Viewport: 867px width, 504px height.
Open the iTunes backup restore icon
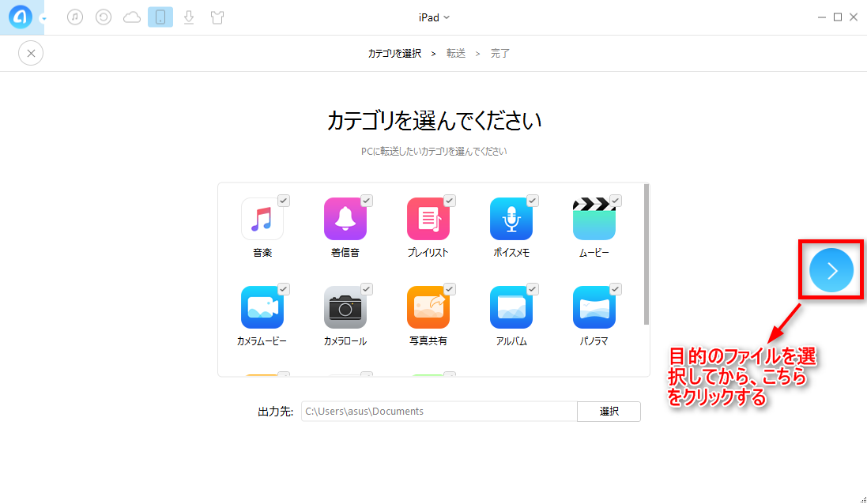(x=104, y=17)
